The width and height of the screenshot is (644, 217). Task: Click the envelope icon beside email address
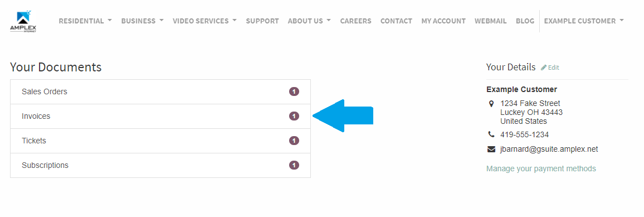(491, 149)
